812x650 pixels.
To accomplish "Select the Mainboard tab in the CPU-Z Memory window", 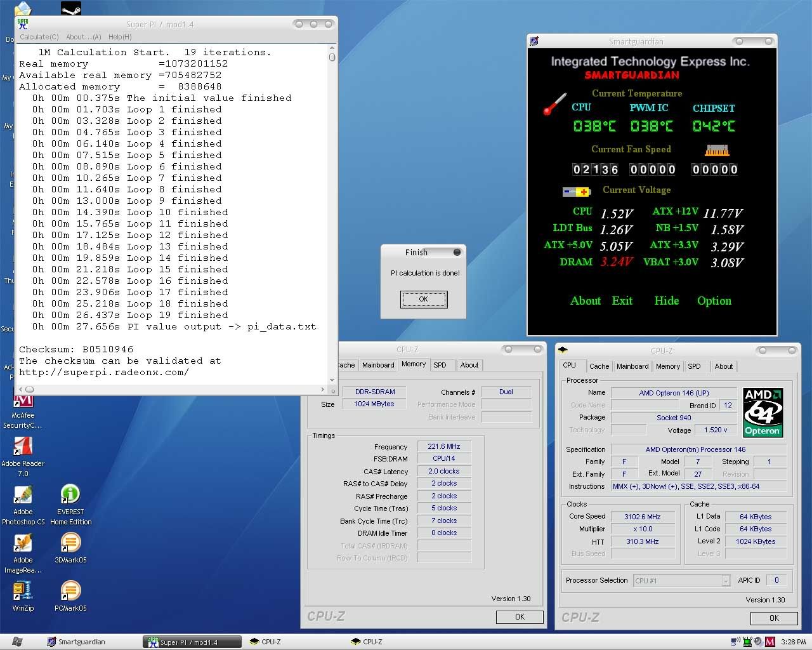I will point(378,365).
